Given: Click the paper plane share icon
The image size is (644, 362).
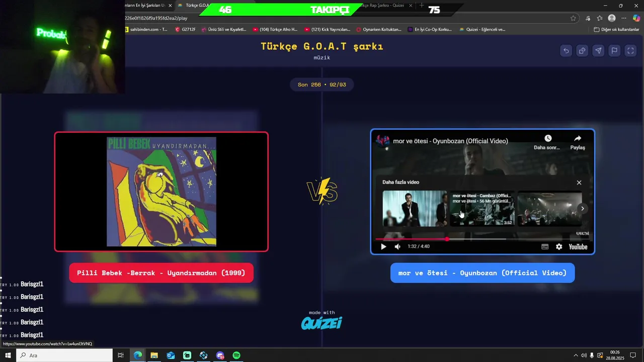Looking at the screenshot, I should [x=598, y=50].
